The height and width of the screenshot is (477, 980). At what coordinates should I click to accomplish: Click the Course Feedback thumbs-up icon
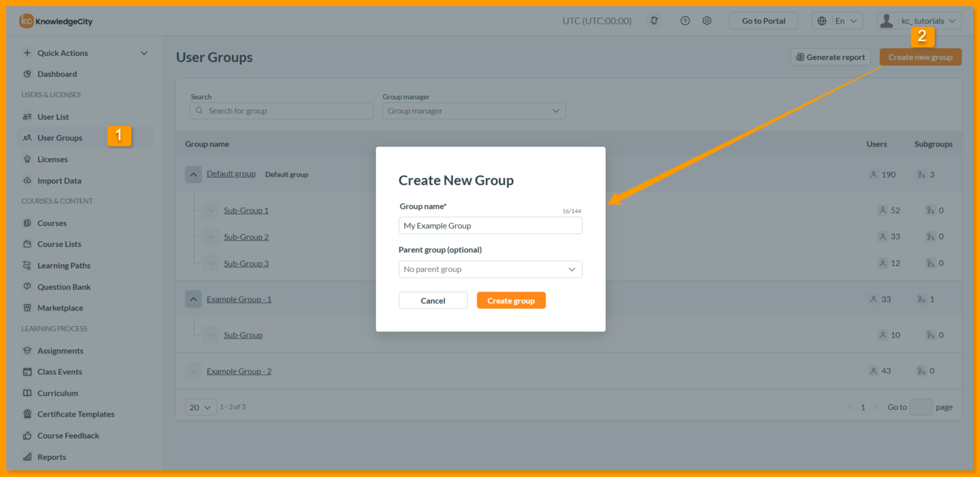click(x=28, y=436)
